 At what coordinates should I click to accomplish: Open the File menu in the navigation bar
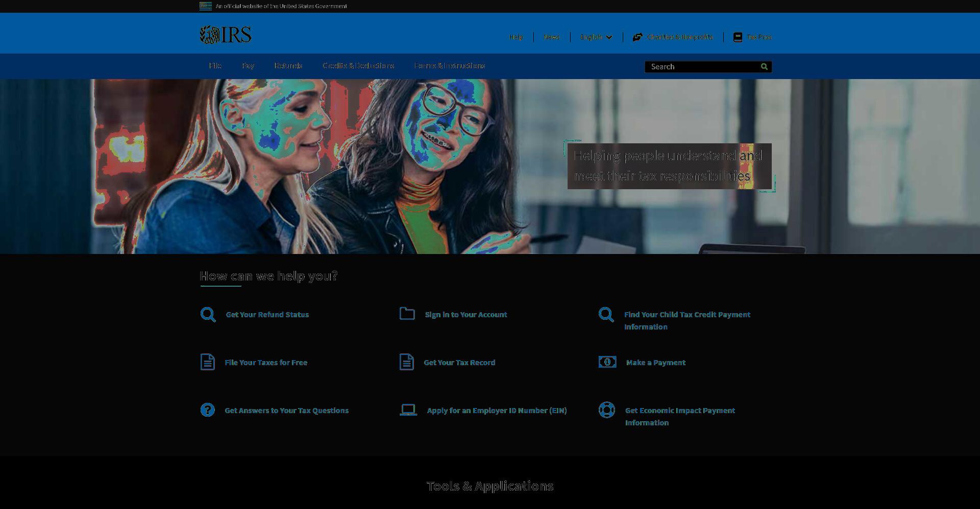point(215,65)
